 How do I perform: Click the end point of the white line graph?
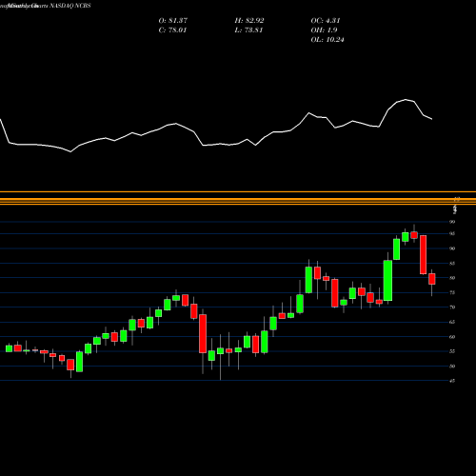pos(432,119)
